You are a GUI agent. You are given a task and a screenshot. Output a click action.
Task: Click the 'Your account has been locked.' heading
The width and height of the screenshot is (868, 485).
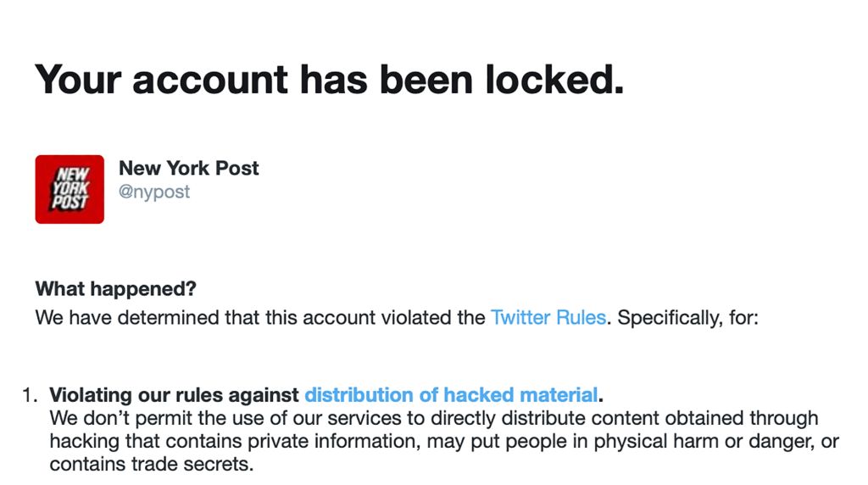click(x=330, y=80)
